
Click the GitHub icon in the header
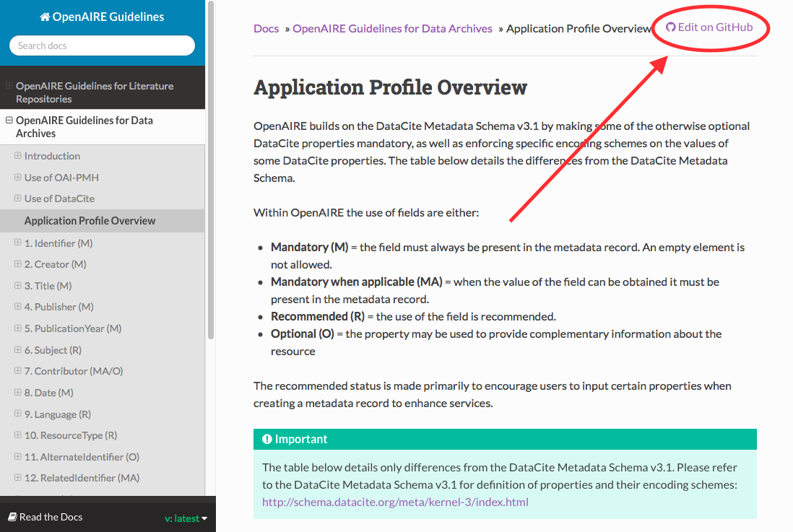[671, 27]
